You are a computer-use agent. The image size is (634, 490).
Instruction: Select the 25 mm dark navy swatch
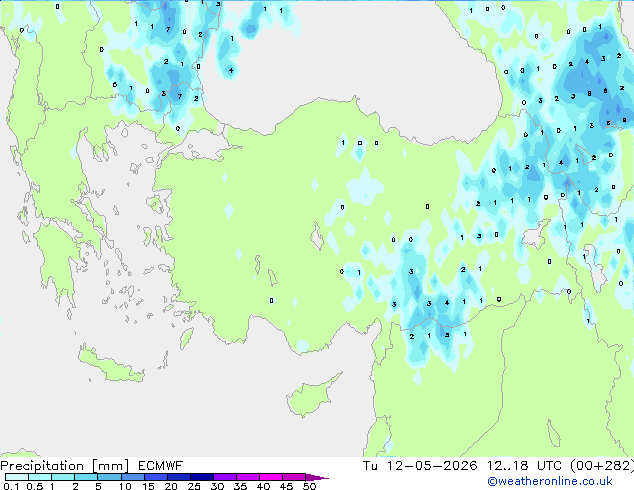(x=201, y=477)
